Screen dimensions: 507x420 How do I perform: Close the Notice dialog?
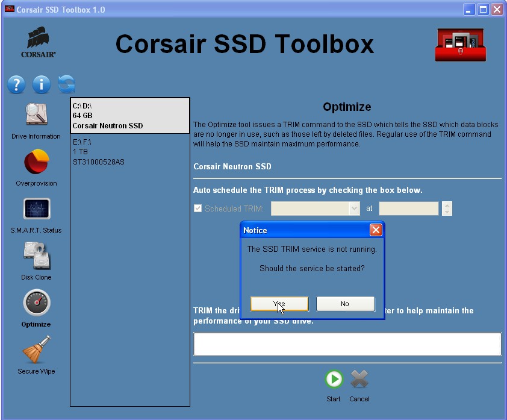[376, 230]
